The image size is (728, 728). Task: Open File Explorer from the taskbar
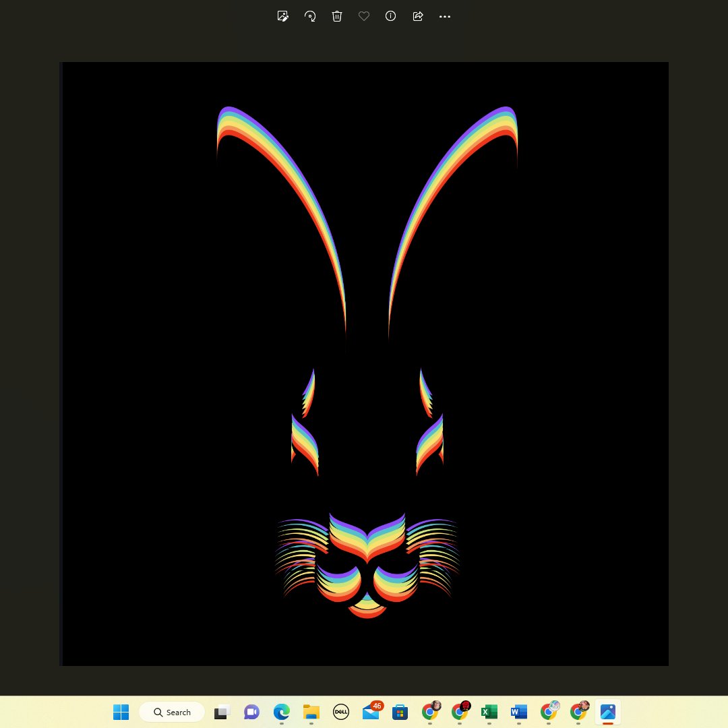pos(311,712)
